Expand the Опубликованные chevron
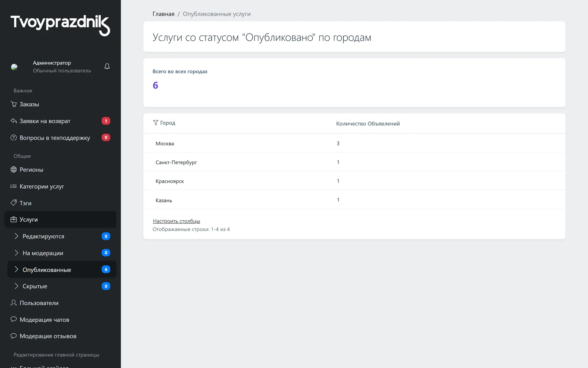The image size is (588, 368). (x=16, y=269)
